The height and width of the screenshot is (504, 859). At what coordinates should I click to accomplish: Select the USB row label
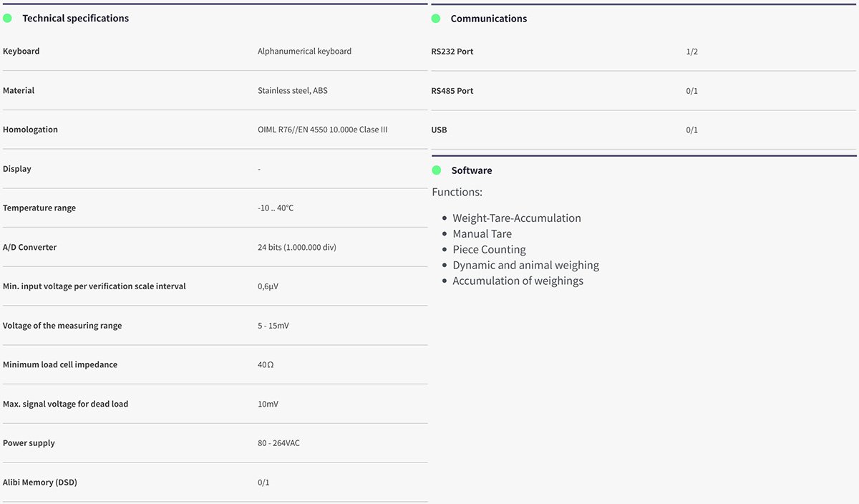click(439, 130)
